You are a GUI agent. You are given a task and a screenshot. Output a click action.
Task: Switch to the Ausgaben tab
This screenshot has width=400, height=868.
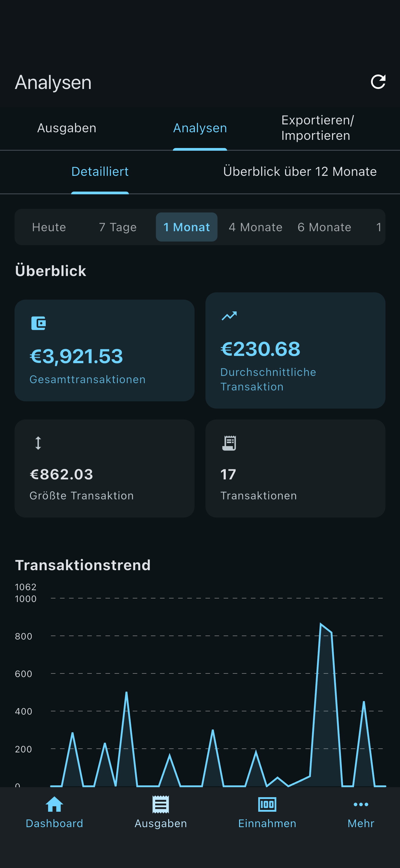point(66,128)
